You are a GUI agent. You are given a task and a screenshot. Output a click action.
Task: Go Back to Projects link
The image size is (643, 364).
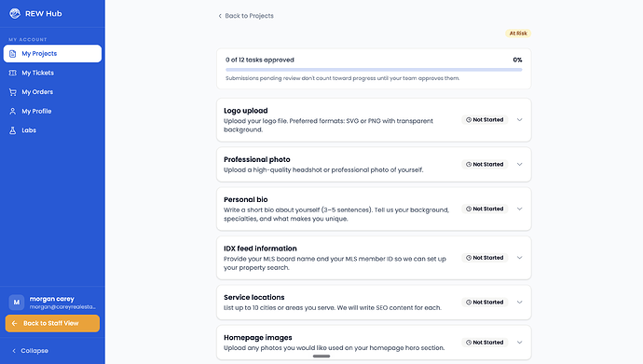coord(246,16)
